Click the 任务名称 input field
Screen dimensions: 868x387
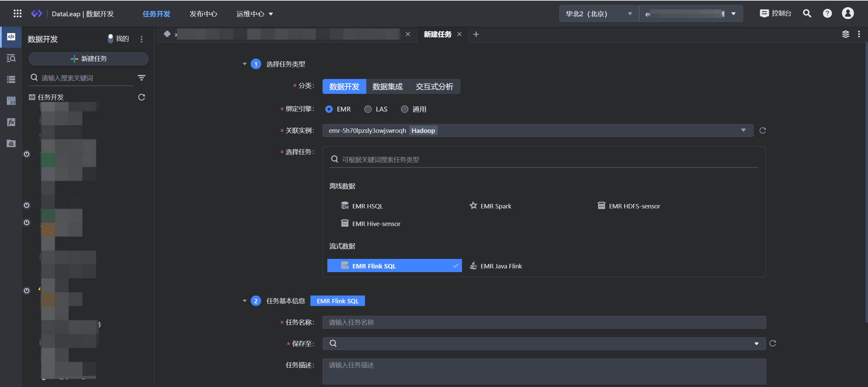point(544,322)
